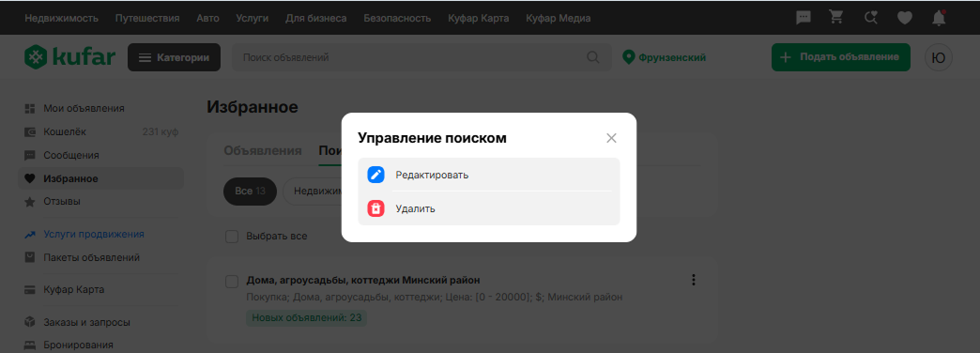Image resolution: width=980 pixels, height=353 pixels.
Task: Open Кошелёк in sidebar
Action: click(65, 131)
